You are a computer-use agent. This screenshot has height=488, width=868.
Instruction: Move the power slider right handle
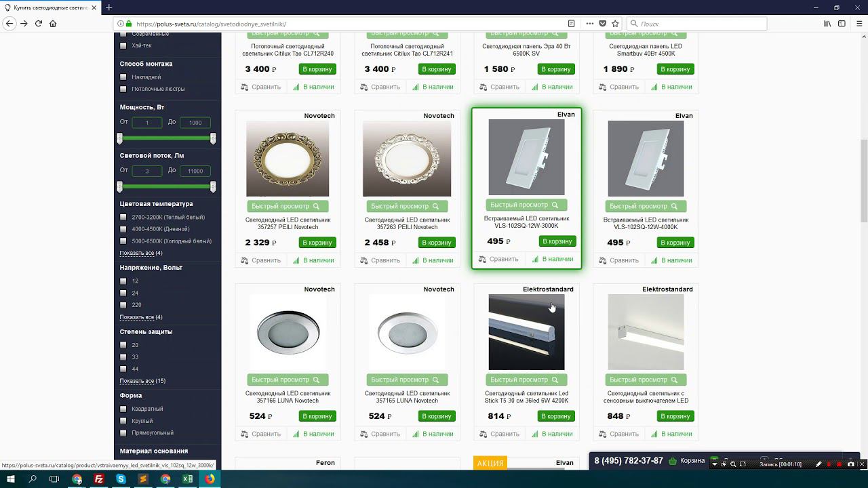213,138
